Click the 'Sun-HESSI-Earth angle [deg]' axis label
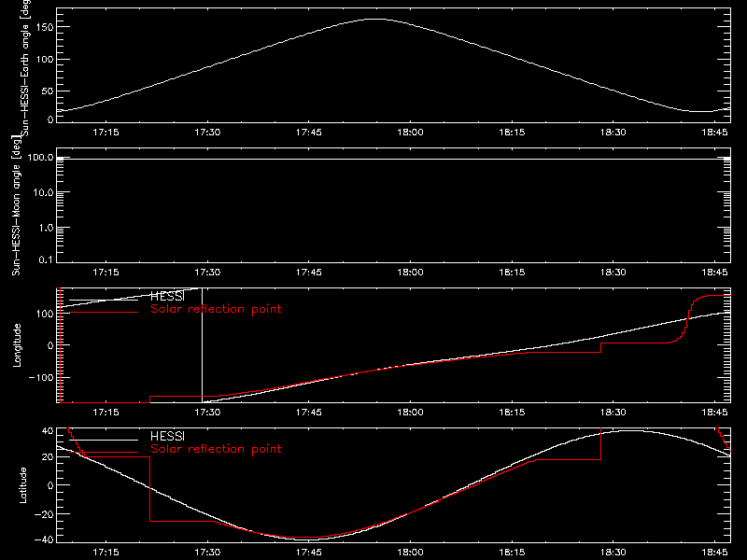Viewport: 747px width, 560px height. [x=25, y=67]
